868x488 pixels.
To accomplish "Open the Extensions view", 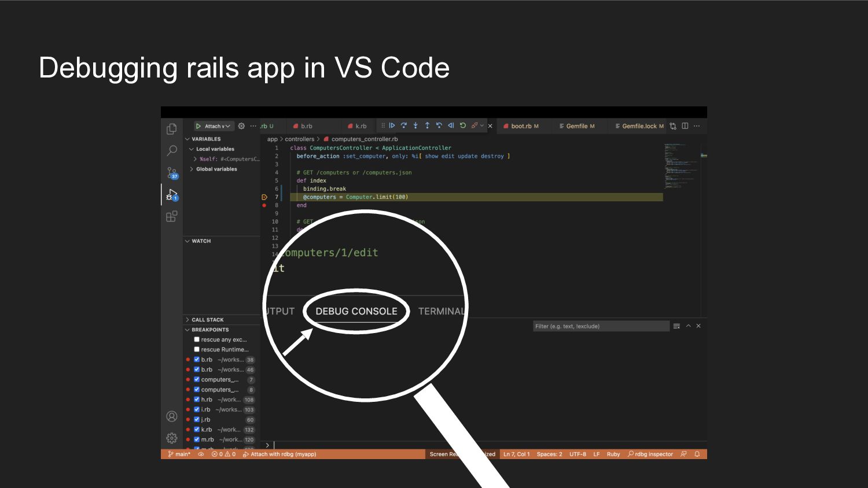I will pos(172,217).
